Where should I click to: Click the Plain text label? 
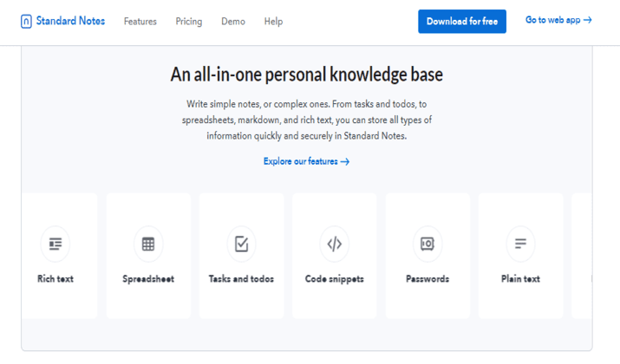coord(520,278)
